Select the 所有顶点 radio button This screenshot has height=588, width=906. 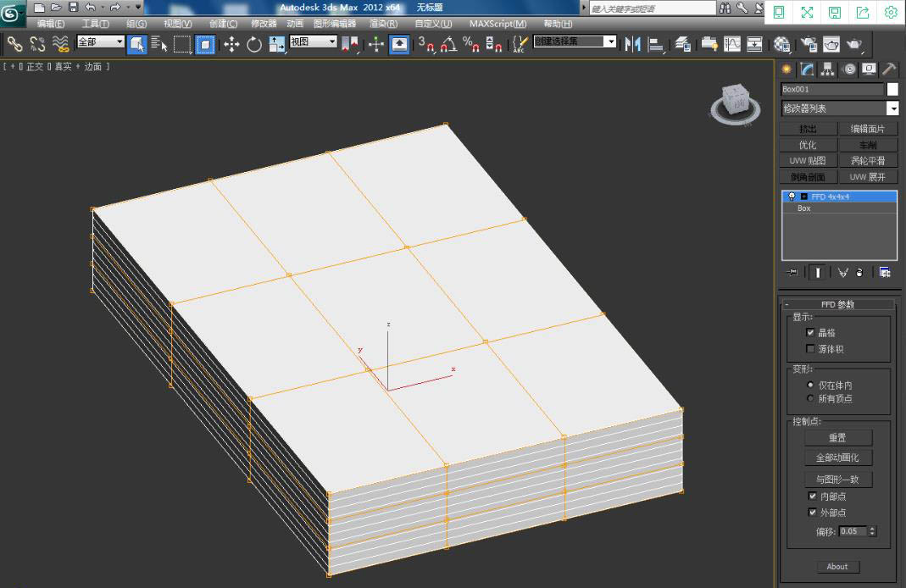pos(810,398)
